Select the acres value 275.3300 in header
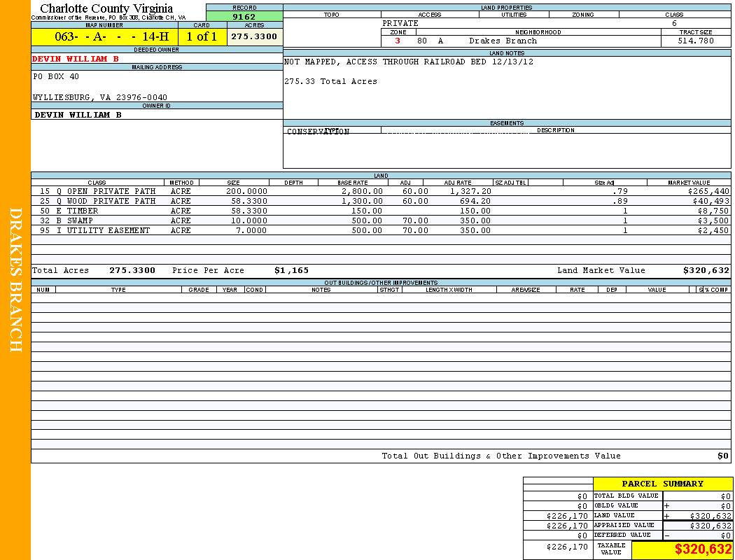Image resolution: width=735 pixels, height=560 pixels. pos(254,37)
